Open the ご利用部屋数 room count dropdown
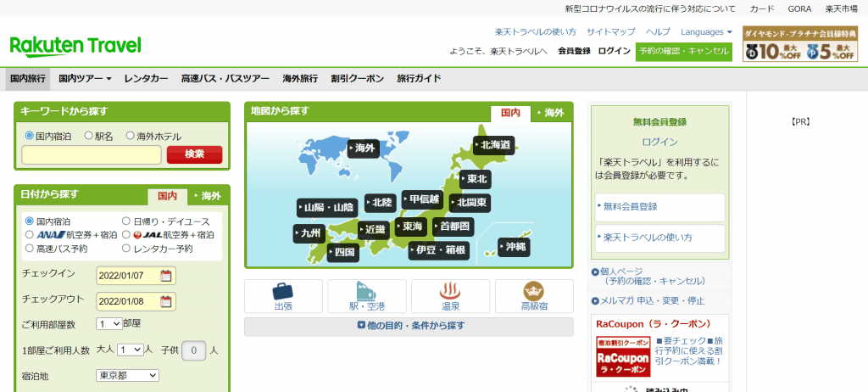 [x=109, y=323]
